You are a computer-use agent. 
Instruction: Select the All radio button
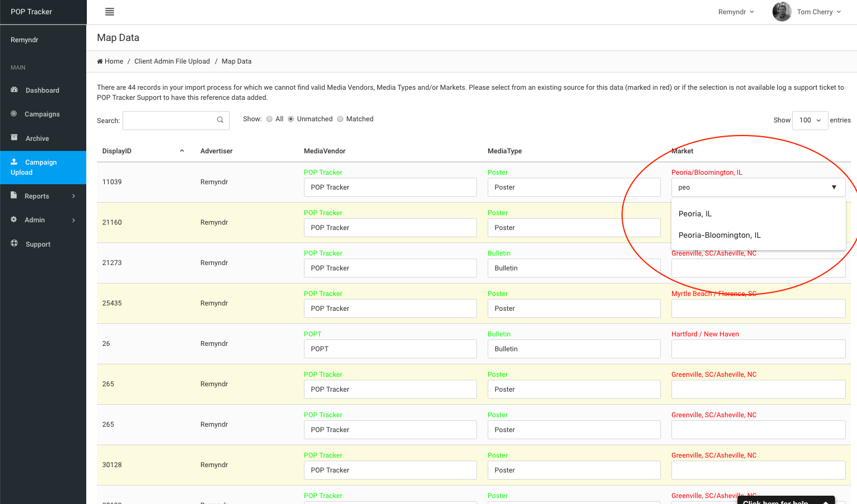click(x=269, y=119)
